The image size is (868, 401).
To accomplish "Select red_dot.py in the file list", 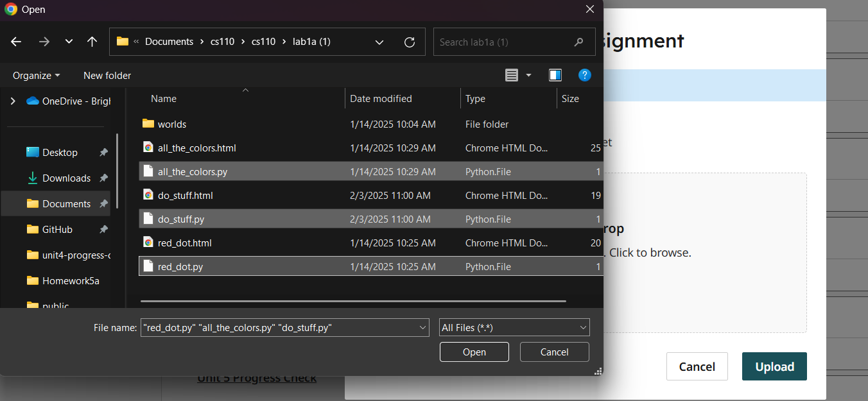I will [x=184, y=266].
